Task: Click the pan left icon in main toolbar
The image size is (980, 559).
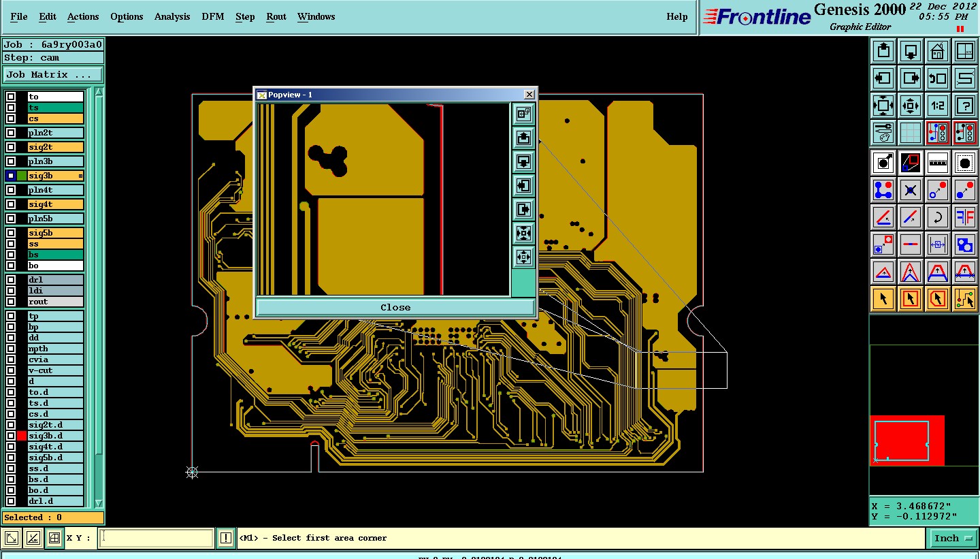Action: (x=883, y=78)
